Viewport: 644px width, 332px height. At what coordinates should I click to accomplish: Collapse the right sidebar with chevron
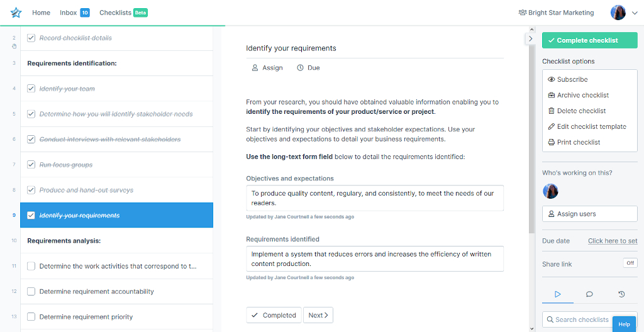(530, 38)
